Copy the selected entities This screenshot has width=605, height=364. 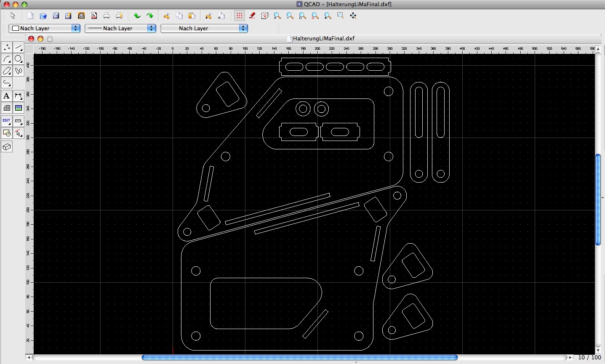point(179,16)
